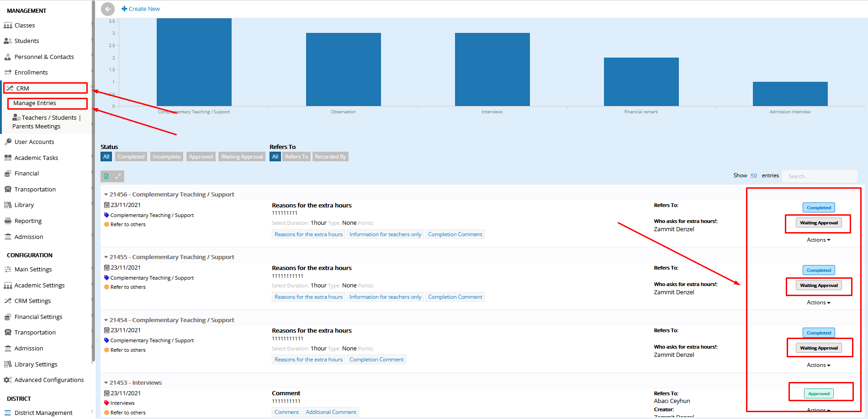Click the Search input field

tap(820, 176)
